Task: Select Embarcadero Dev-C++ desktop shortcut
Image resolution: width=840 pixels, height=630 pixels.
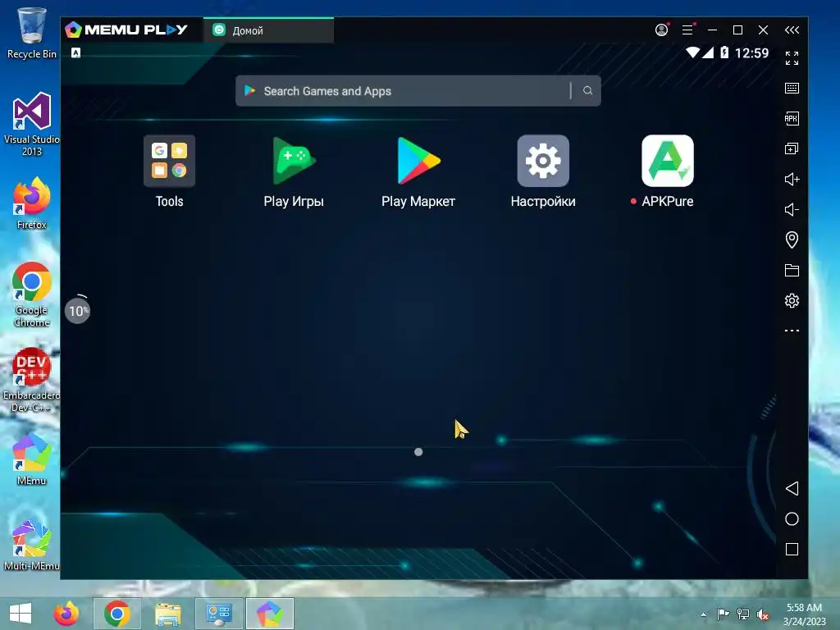Action: [x=32, y=380]
